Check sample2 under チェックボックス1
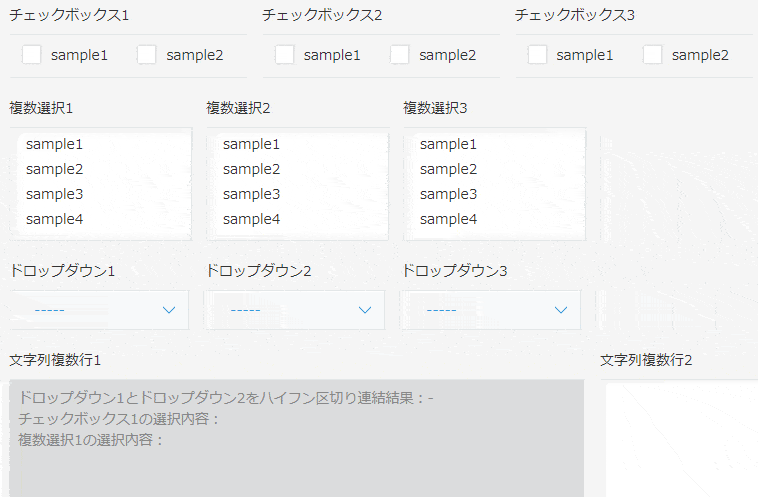Screen dimensions: 758x497 tap(147, 55)
